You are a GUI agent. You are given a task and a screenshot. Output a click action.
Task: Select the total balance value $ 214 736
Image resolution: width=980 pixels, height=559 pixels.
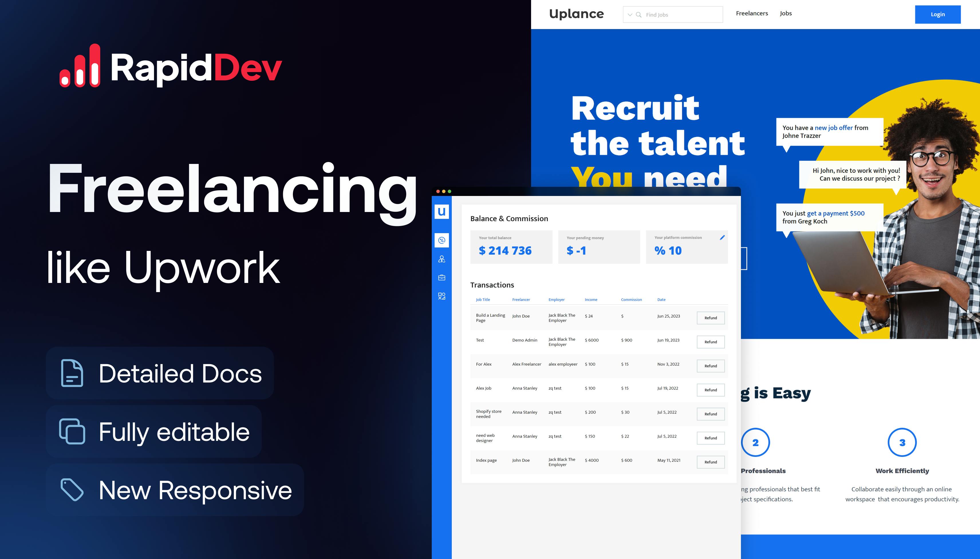(505, 251)
